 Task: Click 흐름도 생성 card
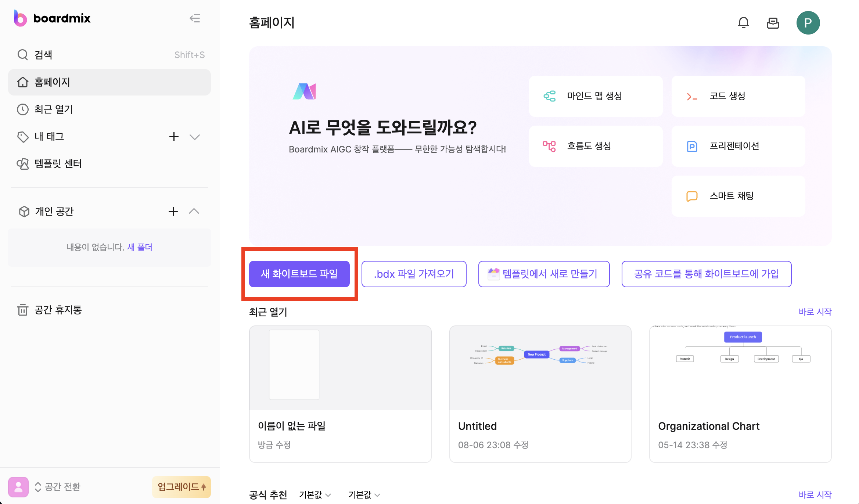[x=596, y=146]
